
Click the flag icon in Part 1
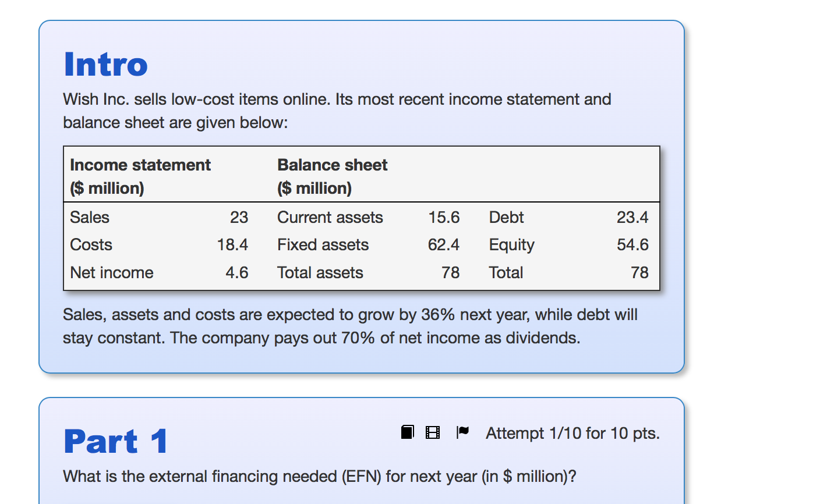point(462,432)
